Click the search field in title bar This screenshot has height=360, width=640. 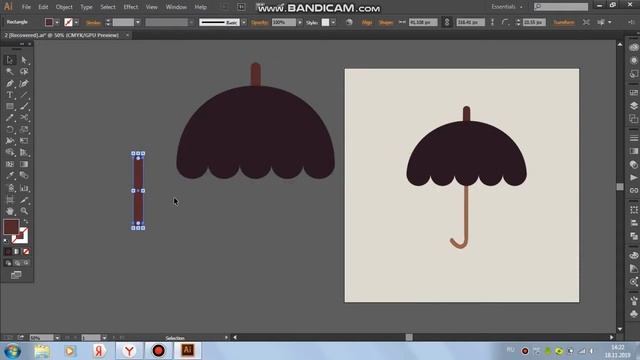[x=561, y=7]
